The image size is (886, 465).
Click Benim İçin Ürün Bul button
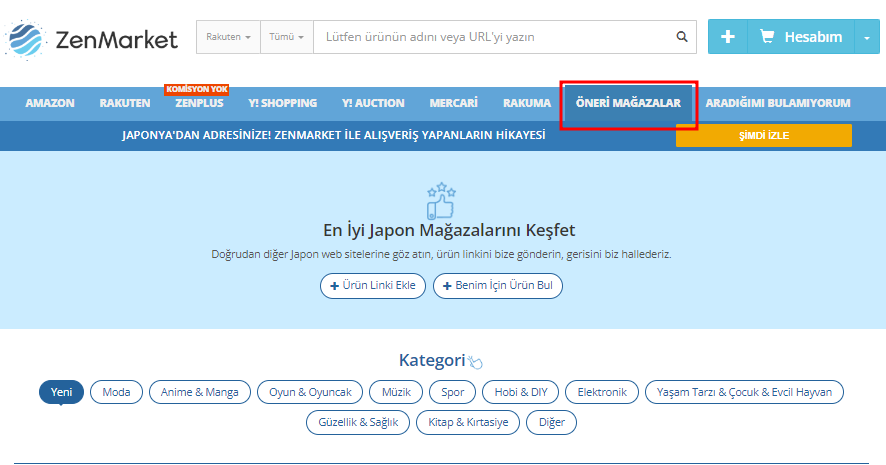(498, 286)
